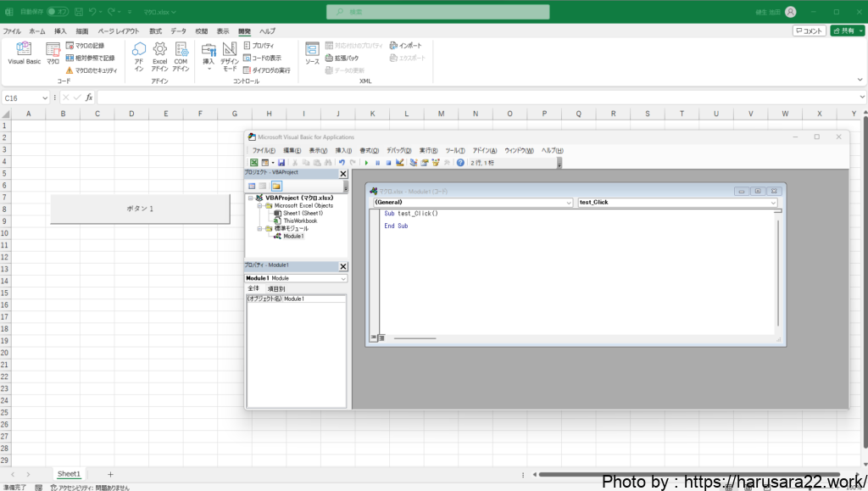Screen dimensions: 868x491
Task: Toggle the 自動保存 switch
Action: click(58, 12)
